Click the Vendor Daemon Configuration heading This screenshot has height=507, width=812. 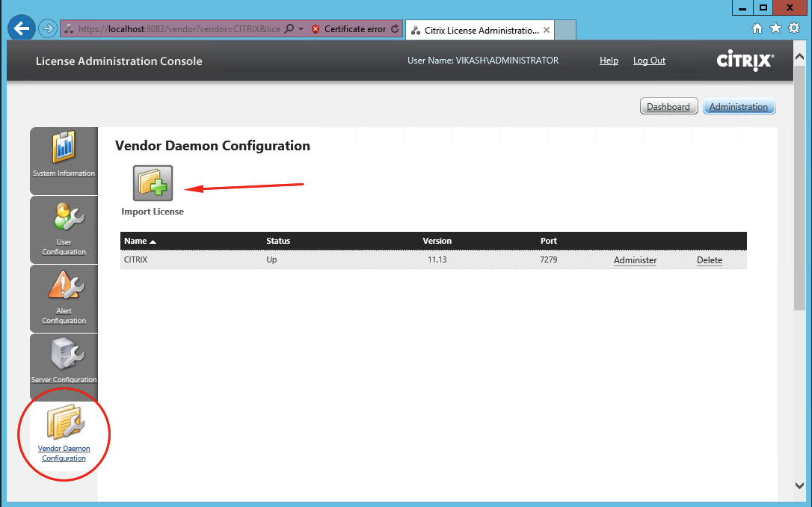pyautogui.click(x=212, y=146)
